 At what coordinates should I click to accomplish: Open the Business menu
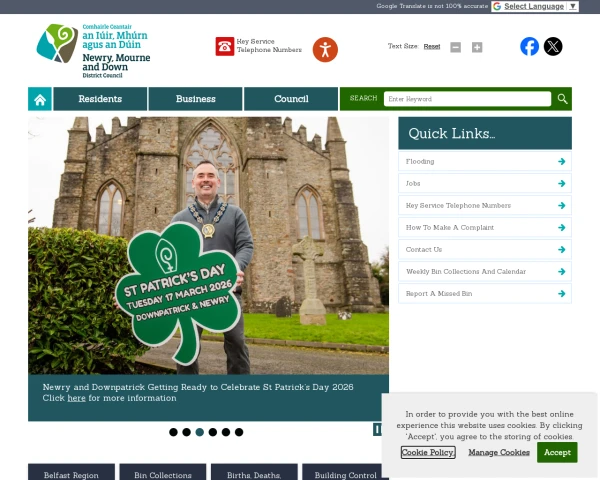(196, 99)
